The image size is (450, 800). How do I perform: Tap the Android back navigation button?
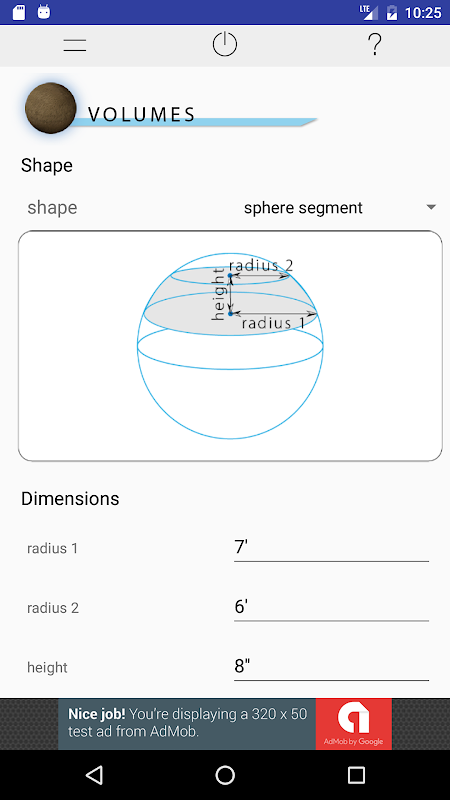94,775
